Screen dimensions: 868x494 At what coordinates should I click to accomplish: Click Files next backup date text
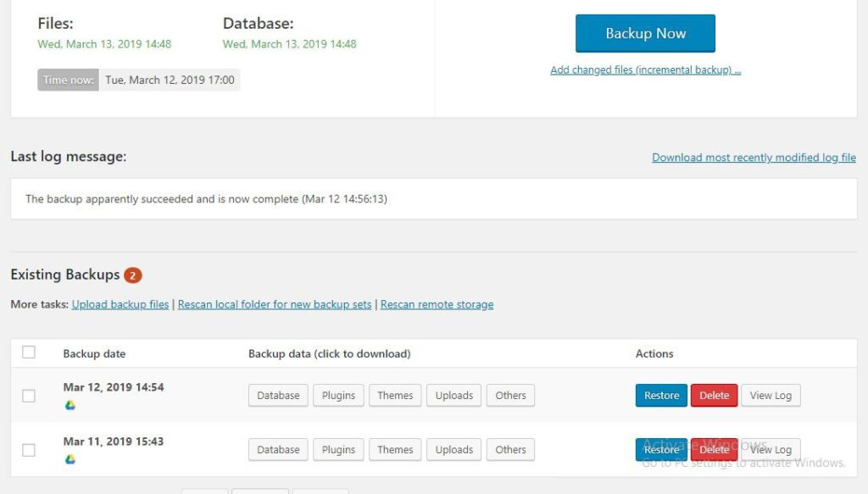click(104, 44)
